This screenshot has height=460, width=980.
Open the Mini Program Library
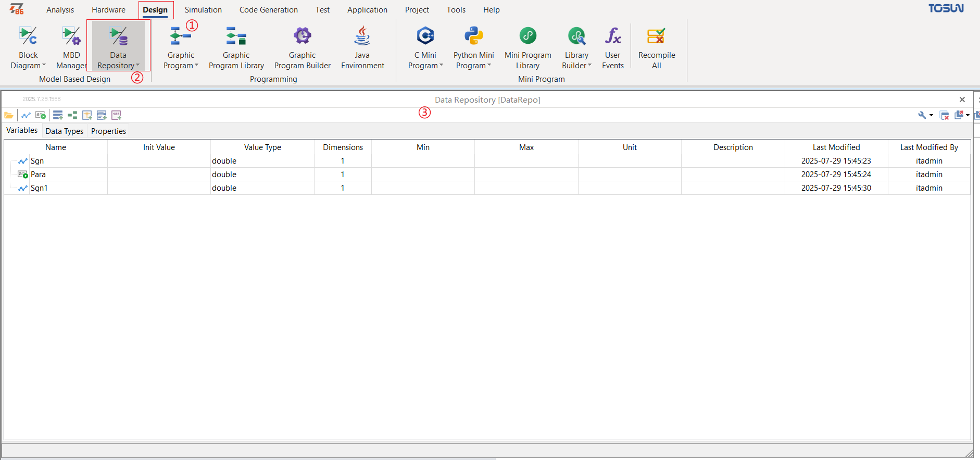(x=527, y=48)
